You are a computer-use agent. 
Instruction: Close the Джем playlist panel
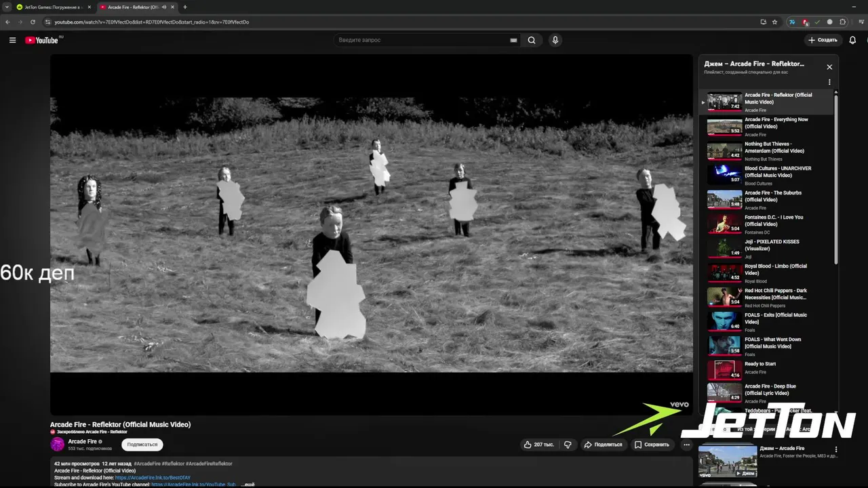(829, 67)
